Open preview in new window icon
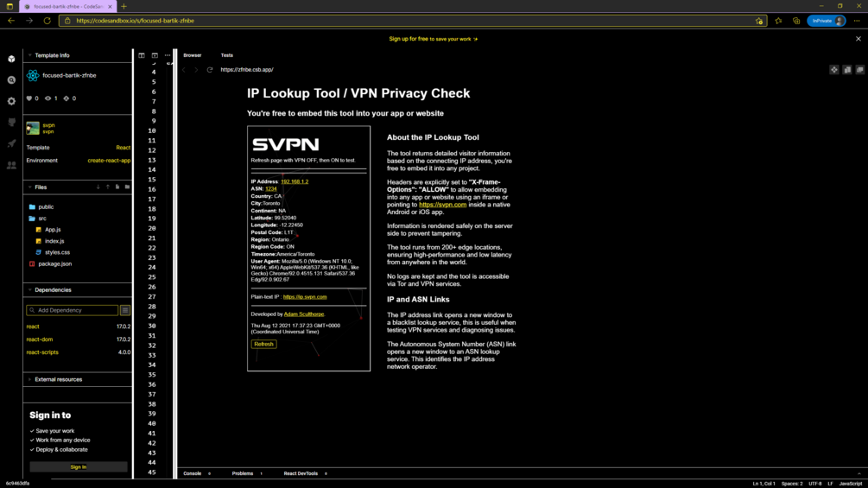The image size is (868, 488). [859, 70]
